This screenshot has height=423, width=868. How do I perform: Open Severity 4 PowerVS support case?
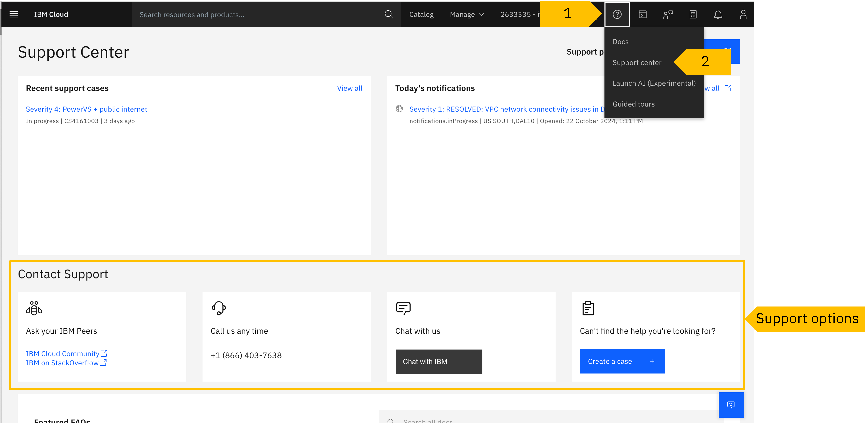[87, 109]
